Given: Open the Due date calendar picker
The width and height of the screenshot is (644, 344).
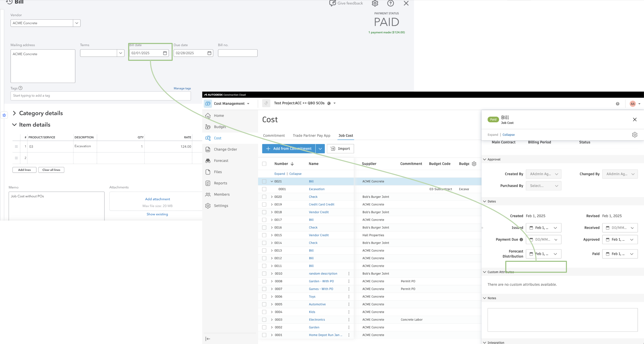Looking at the screenshot, I should click(209, 53).
